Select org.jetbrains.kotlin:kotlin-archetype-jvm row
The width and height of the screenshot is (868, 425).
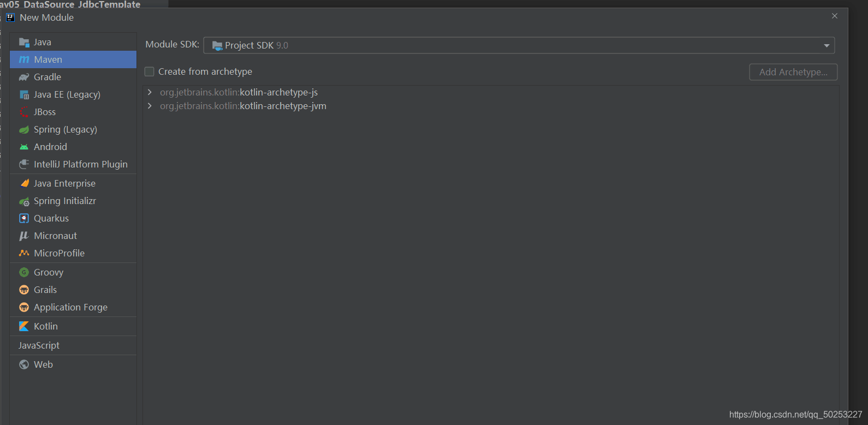coord(491,106)
